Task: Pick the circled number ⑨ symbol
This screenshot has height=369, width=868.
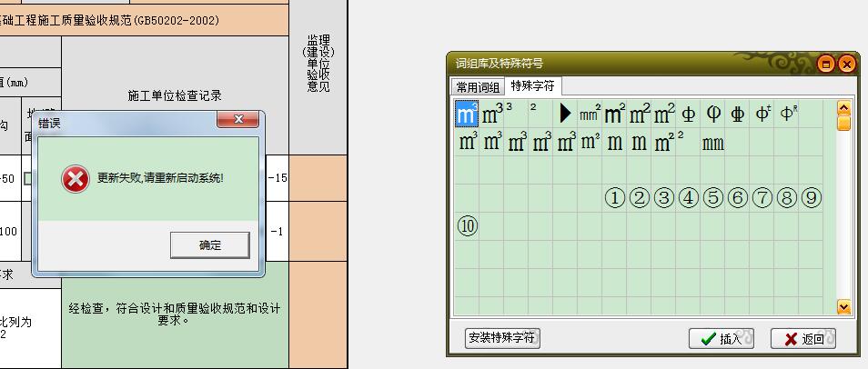Action: coord(812,197)
